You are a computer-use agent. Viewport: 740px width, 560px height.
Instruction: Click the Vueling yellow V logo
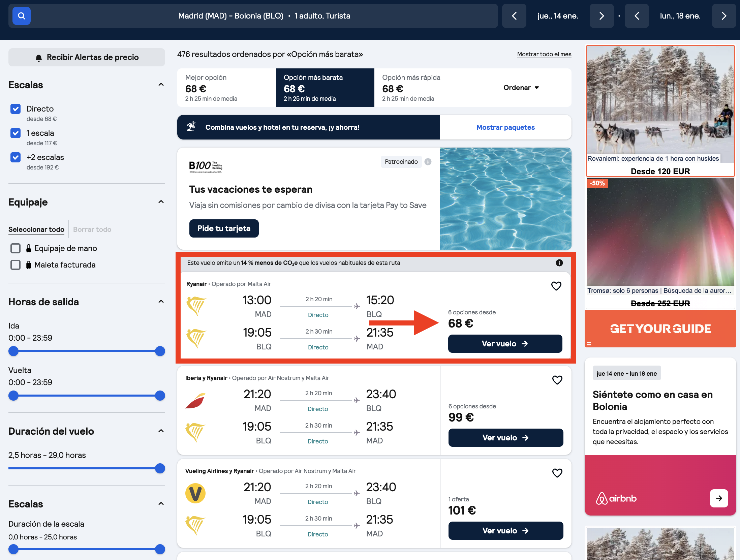point(195,493)
